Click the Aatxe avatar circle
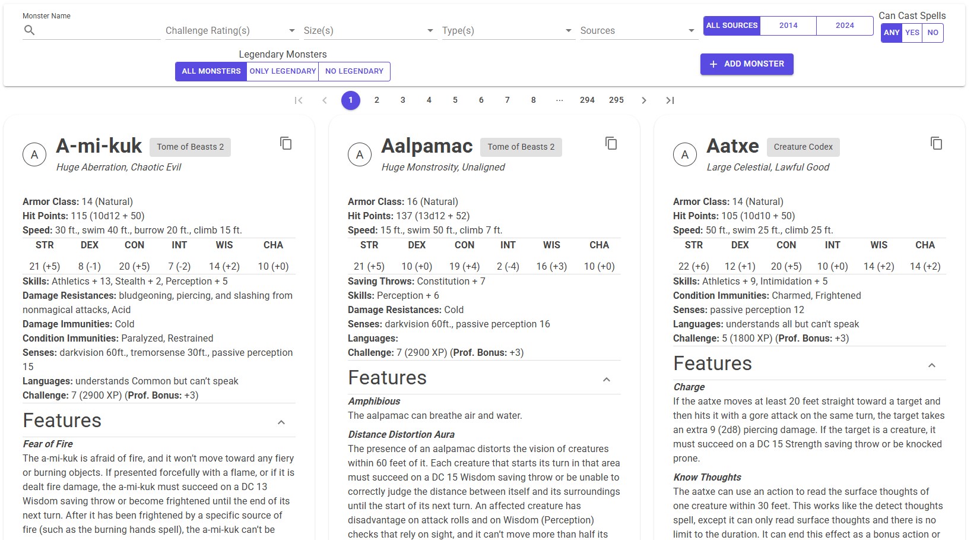This screenshot has width=980, height=540. (685, 154)
